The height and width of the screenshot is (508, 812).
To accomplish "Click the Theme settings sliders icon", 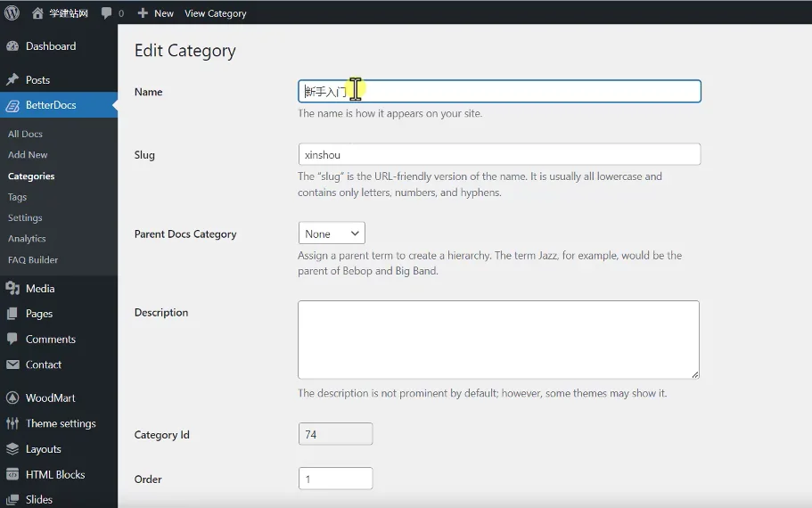I will (12, 423).
